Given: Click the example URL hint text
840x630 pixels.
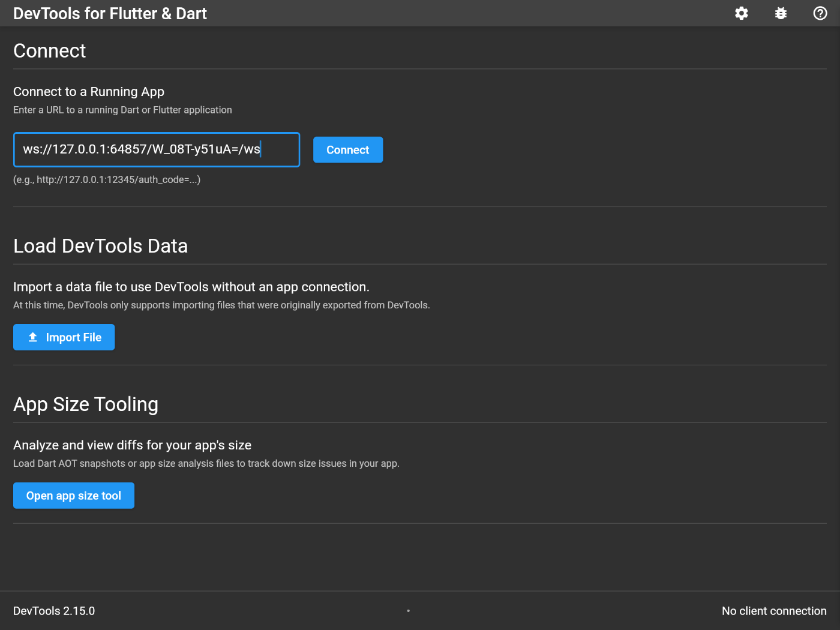Looking at the screenshot, I should click(x=107, y=179).
